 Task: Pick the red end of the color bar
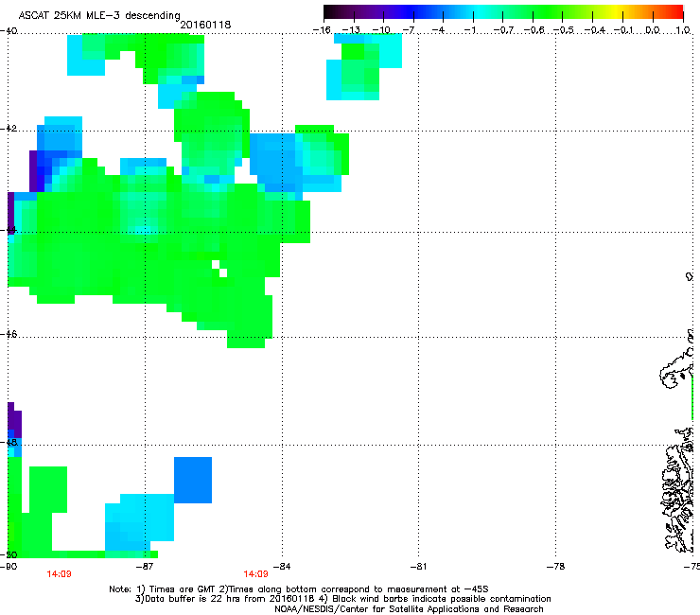click(676, 11)
